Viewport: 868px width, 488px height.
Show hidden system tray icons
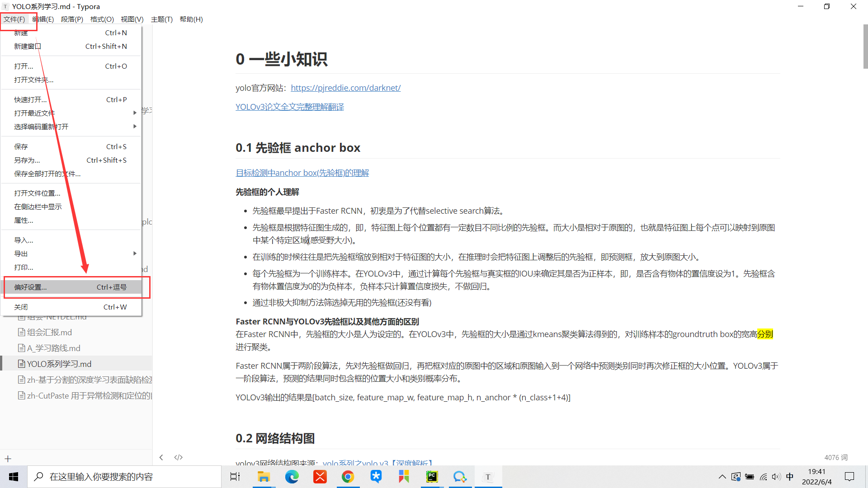pyautogui.click(x=722, y=477)
